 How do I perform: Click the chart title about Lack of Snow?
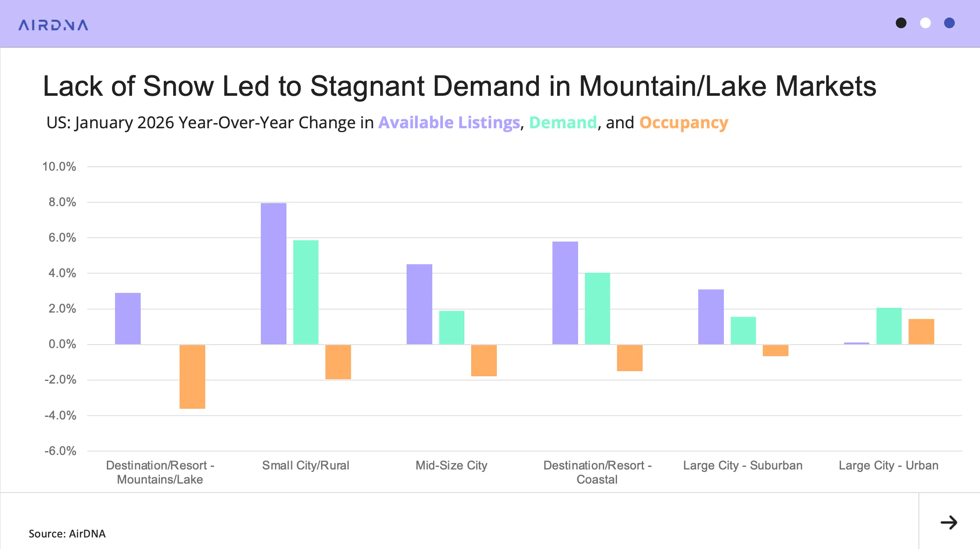460,86
